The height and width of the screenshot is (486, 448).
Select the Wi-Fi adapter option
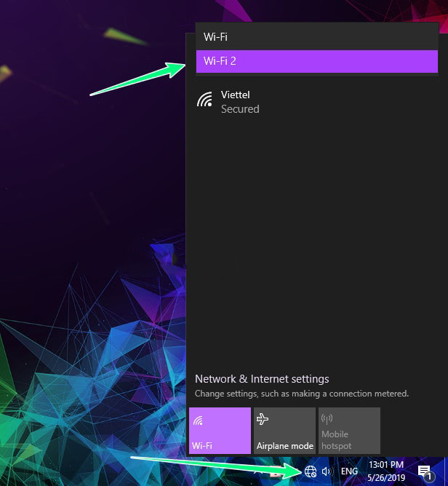point(317,37)
